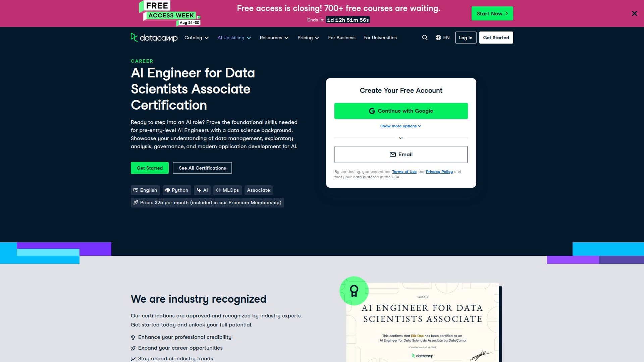Expand Show more options

tap(401, 126)
